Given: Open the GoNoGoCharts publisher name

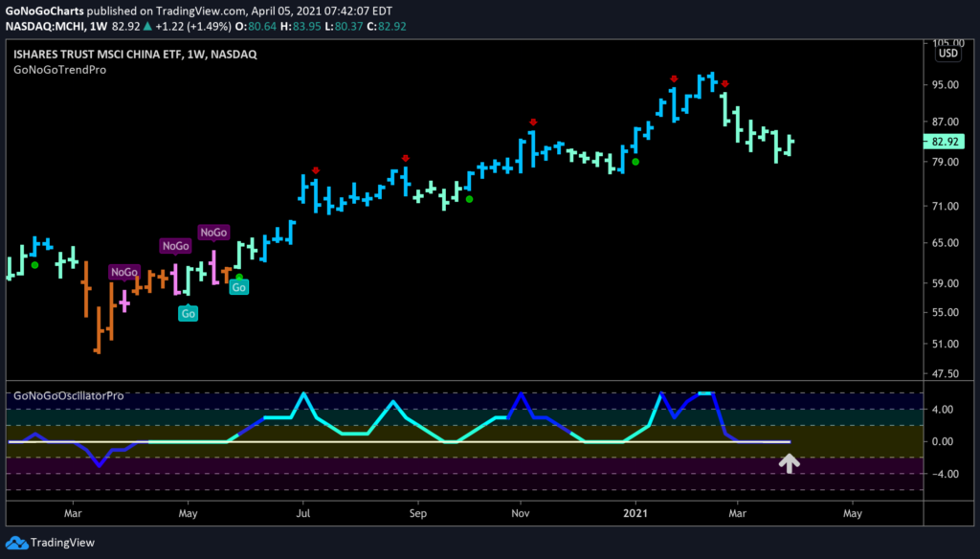Looking at the screenshot, I should tap(44, 11).
